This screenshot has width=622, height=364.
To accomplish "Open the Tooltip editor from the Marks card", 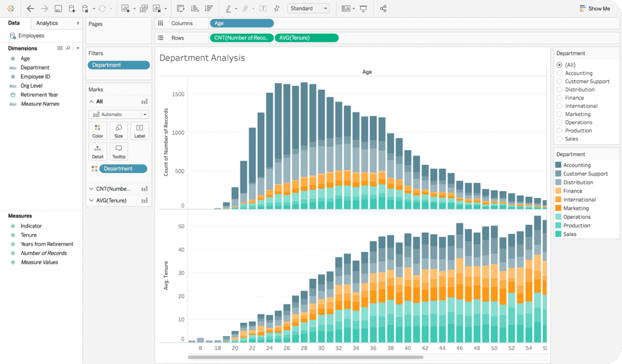I will tap(118, 151).
